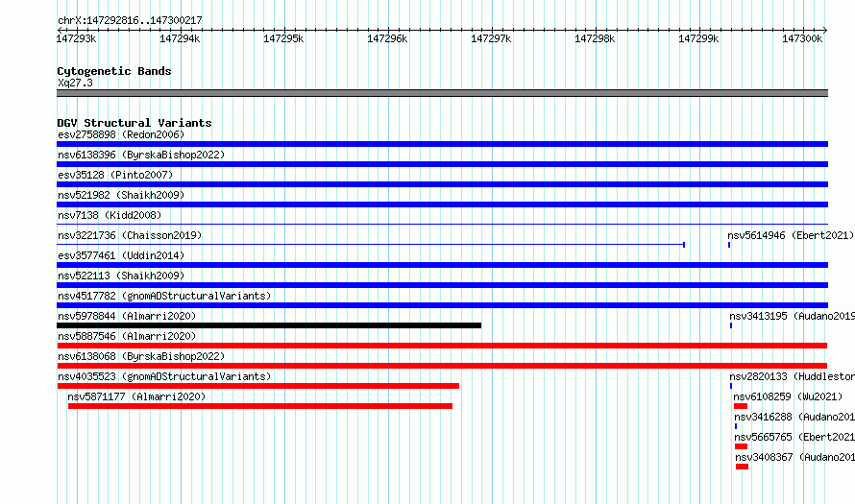This screenshot has height=504, width=855.
Task: Click the blue bar under nsv6138396
Action: click(442, 164)
